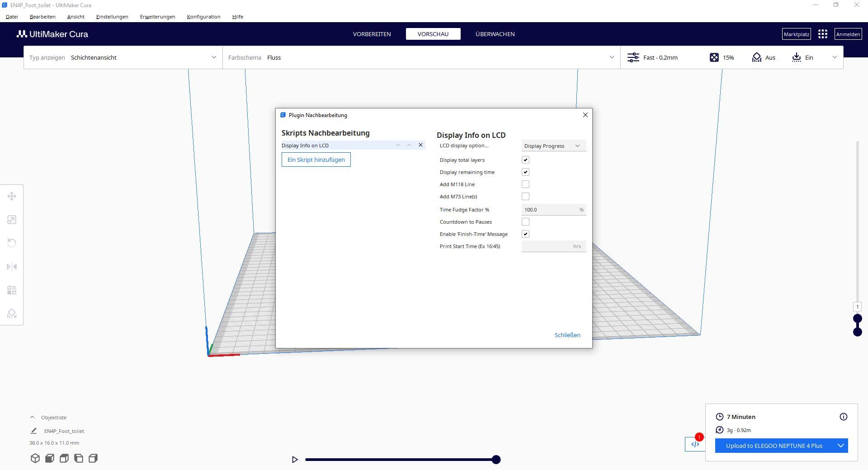Open the Datei menu

click(12, 17)
